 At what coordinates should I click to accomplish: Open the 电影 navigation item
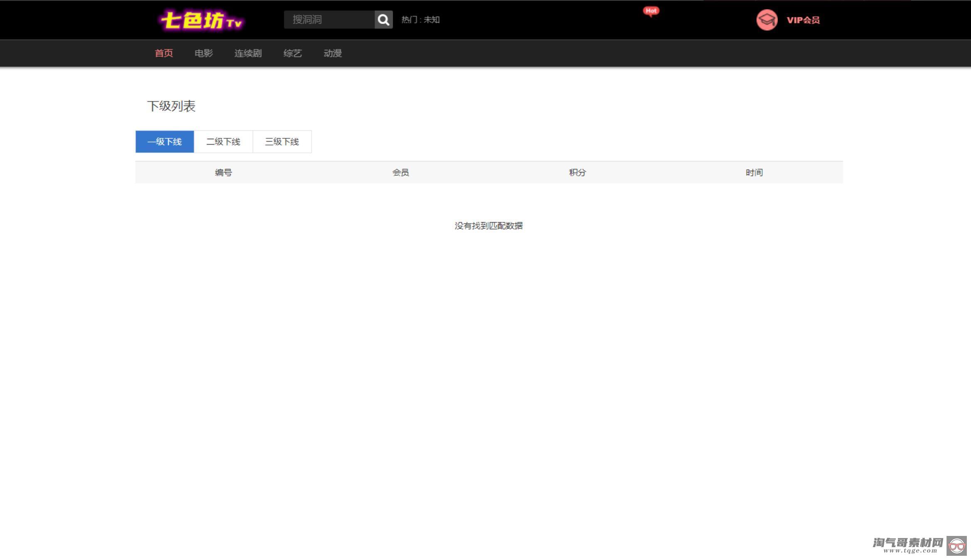click(204, 53)
